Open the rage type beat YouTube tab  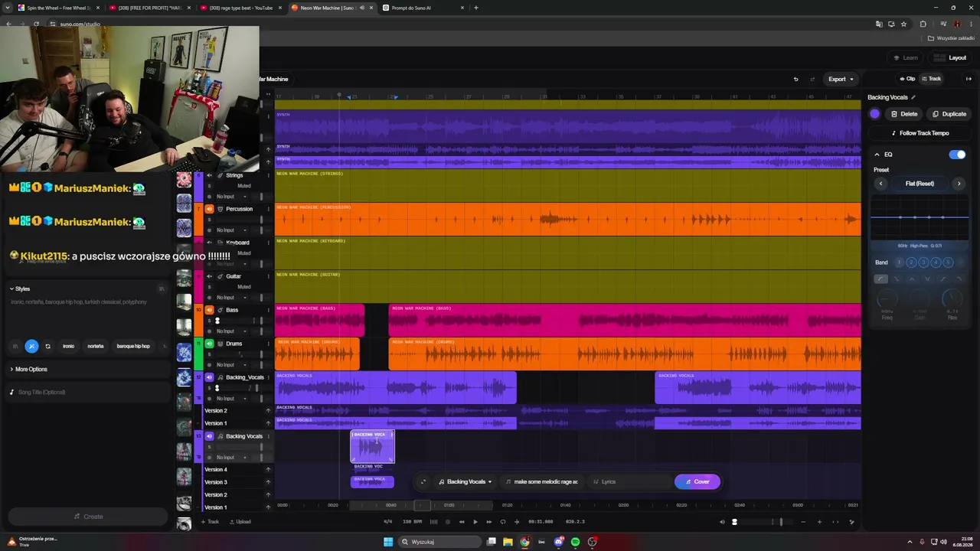[x=240, y=8]
